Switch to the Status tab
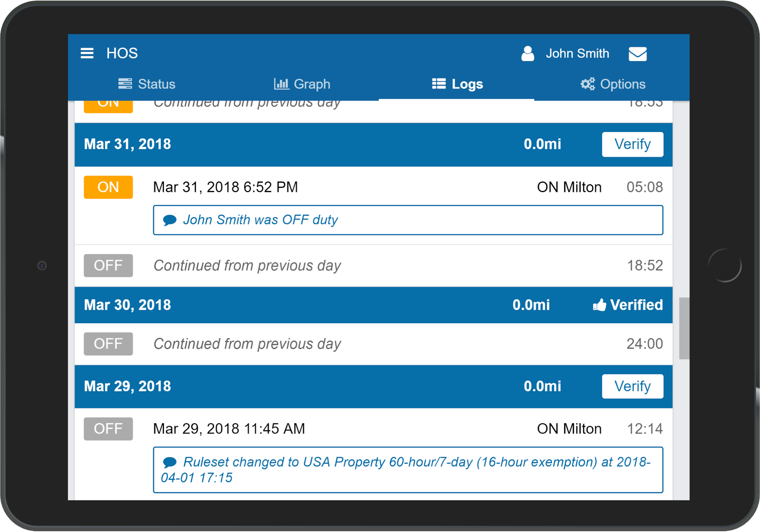The width and height of the screenshot is (760, 532). click(x=147, y=84)
